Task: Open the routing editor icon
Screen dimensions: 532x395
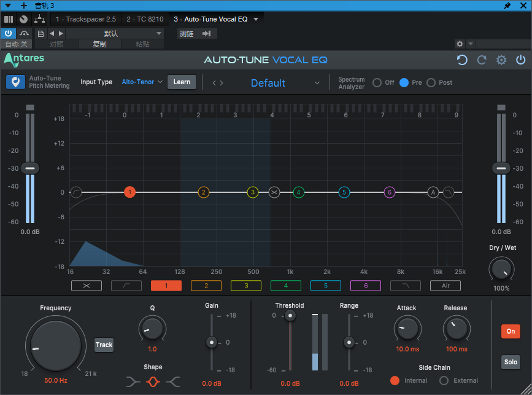Action: pos(40,20)
